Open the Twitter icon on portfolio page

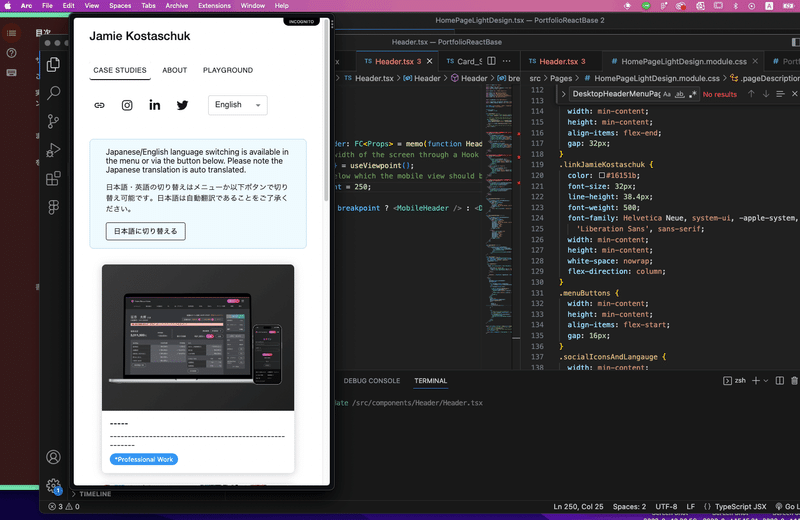point(182,105)
